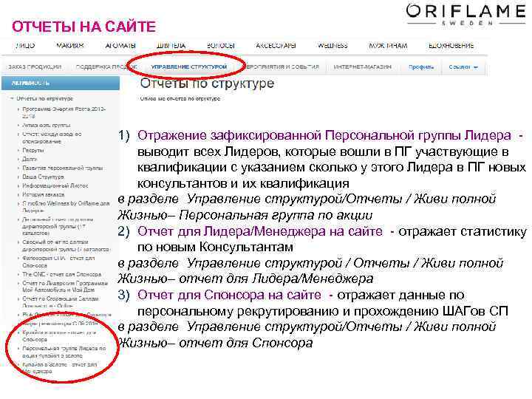
Task: Open История заказов report
Action: point(44,194)
